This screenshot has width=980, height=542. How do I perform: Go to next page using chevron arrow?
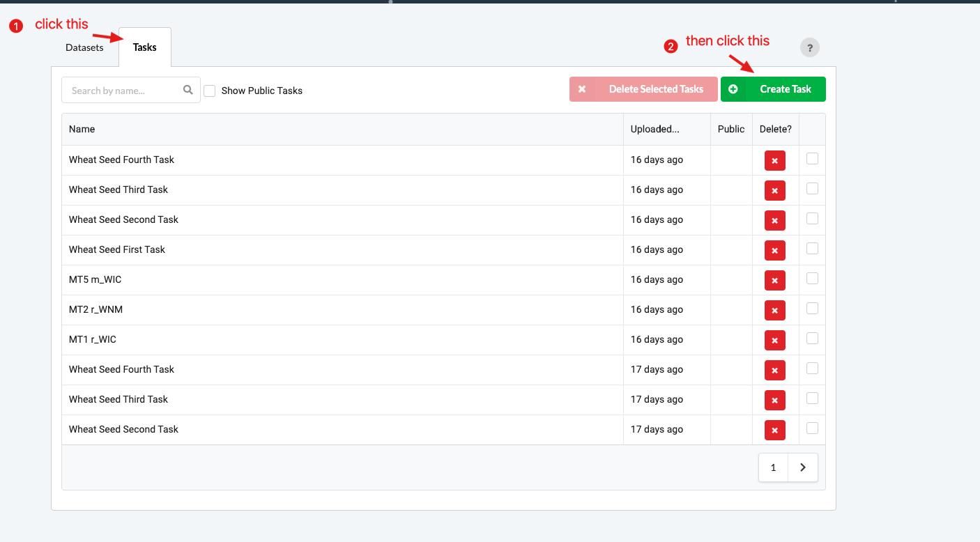click(x=802, y=467)
